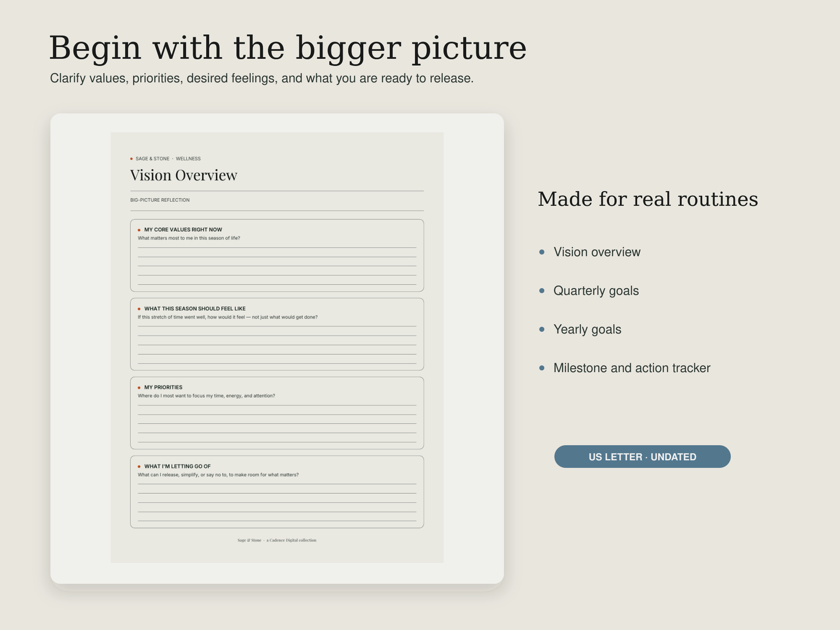Screen dimensions: 840x630
Task: Click the Begin with the bigger picture headline
Action: pyautogui.click(x=288, y=48)
